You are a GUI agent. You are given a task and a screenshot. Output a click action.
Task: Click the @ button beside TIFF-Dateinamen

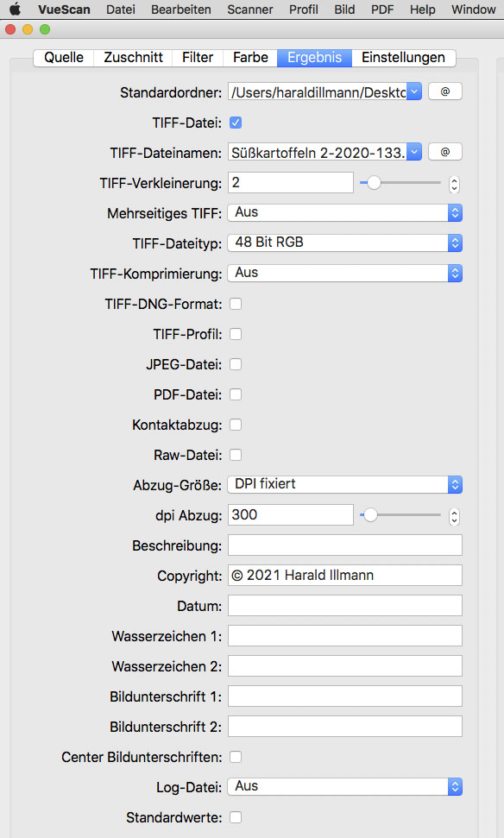click(444, 152)
